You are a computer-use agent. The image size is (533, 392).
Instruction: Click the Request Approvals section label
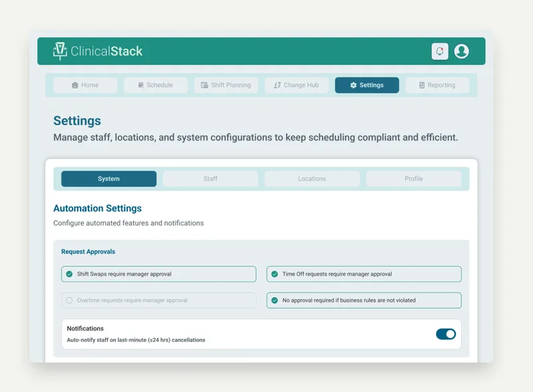pyautogui.click(x=88, y=252)
